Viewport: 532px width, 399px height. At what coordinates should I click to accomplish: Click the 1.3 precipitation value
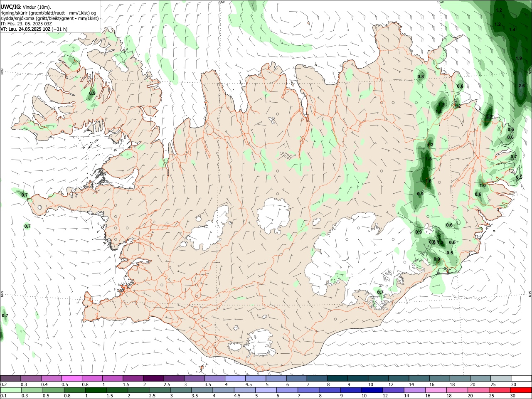(x=429, y=159)
